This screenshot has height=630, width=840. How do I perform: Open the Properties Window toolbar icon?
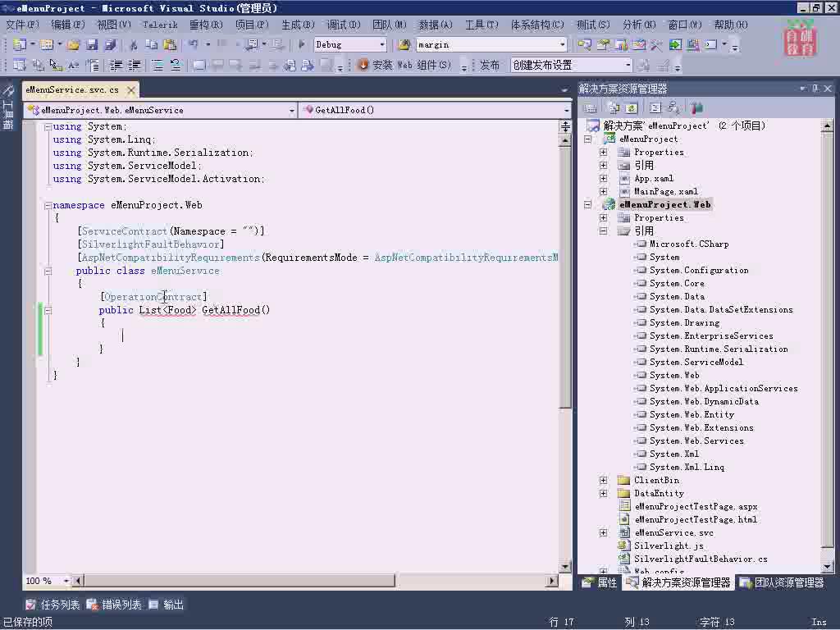[x=603, y=44]
